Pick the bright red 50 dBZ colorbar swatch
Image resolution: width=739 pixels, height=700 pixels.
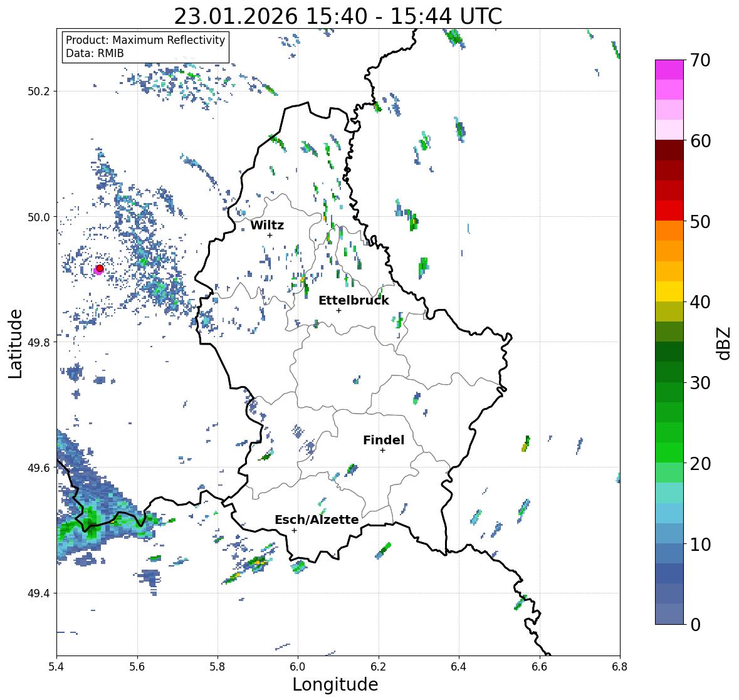[x=669, y=211]
